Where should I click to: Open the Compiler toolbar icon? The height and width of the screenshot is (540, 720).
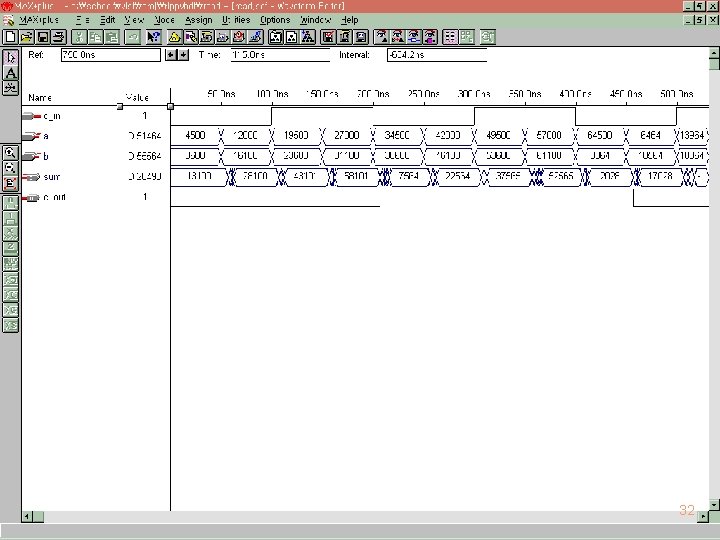click(x=207, y=37)
